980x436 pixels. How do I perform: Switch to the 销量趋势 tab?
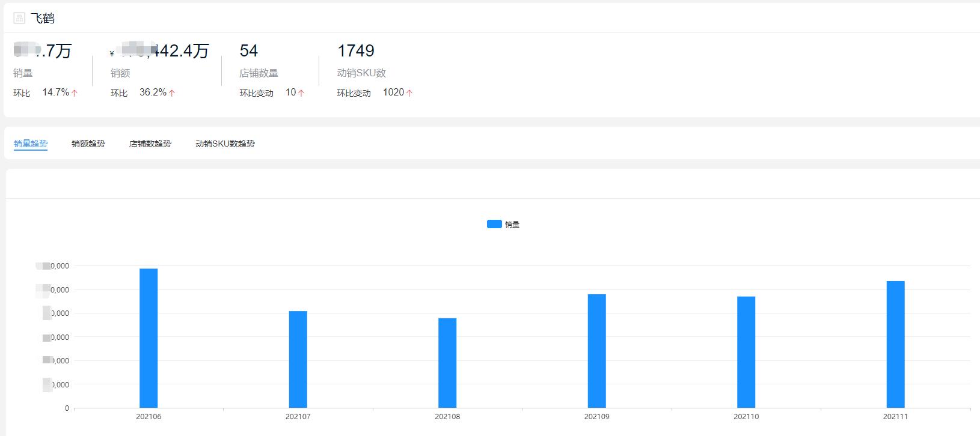point(31,144)
